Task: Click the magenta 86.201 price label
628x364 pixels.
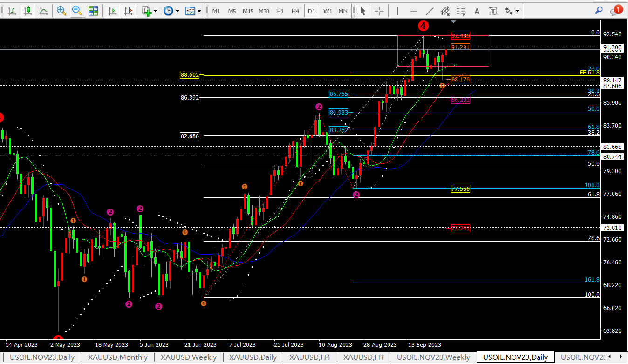Action: click(x=460, y=100)
